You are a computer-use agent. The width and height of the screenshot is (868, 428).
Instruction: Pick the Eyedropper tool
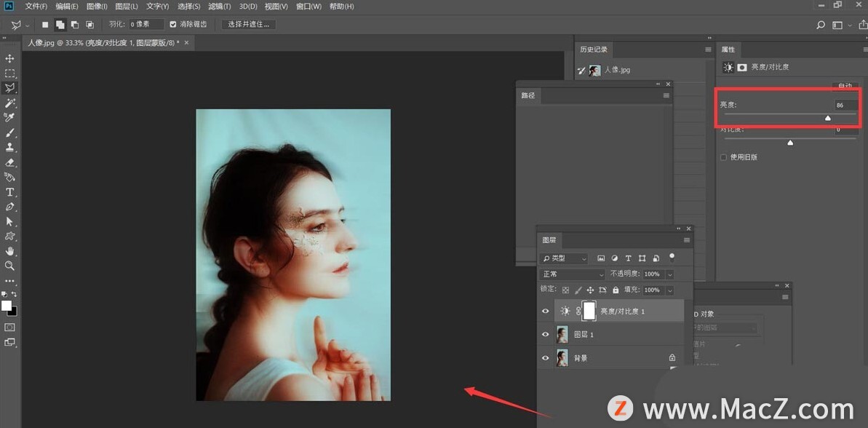10,118
